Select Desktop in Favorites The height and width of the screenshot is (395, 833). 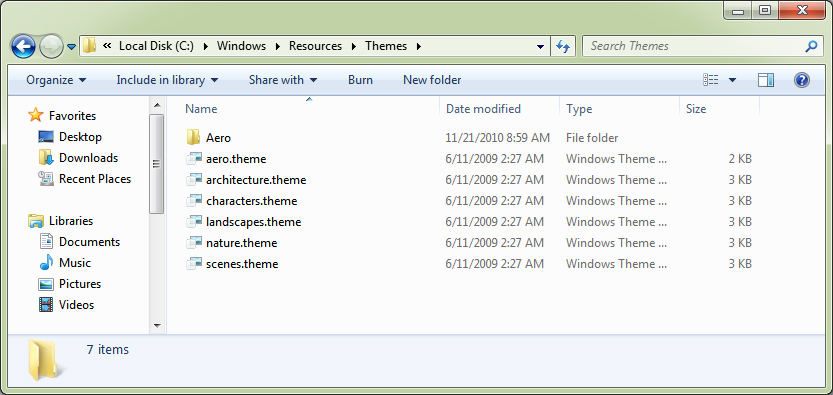80,137
